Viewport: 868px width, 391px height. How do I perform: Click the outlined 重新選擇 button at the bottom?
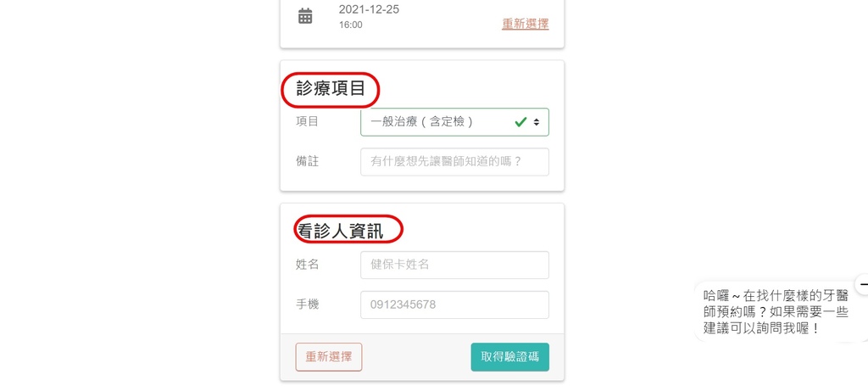click(x=329, y=357)
